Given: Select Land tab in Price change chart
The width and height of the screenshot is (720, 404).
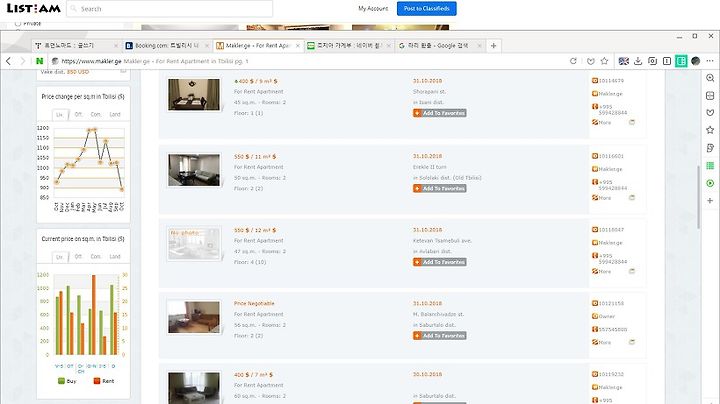Looking at the screenshot, I should click(x=115, y=114).
